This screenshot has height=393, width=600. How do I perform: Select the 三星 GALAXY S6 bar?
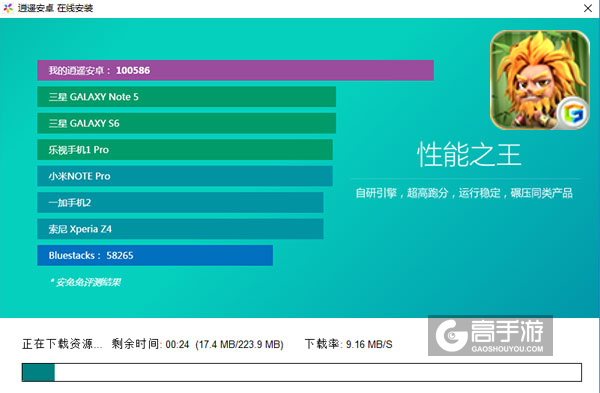pyautogui.click(x=186, y=123)
